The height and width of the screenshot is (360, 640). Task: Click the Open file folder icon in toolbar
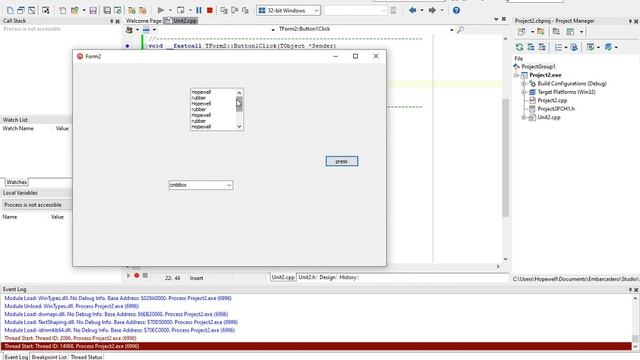(74, 10)
